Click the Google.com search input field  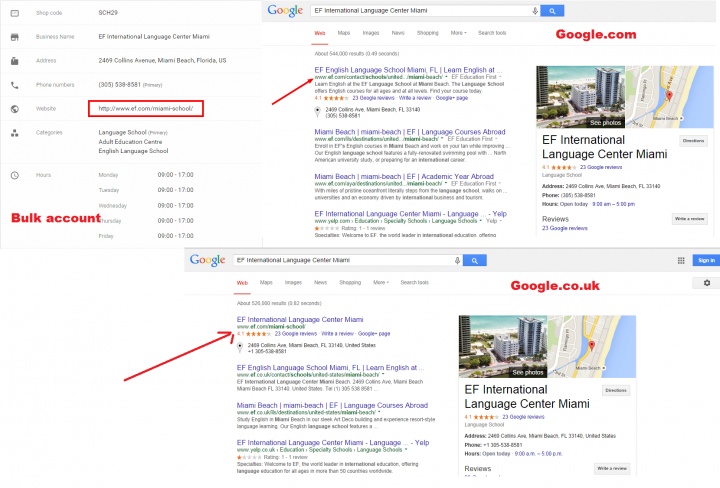[x=421, y=11]
